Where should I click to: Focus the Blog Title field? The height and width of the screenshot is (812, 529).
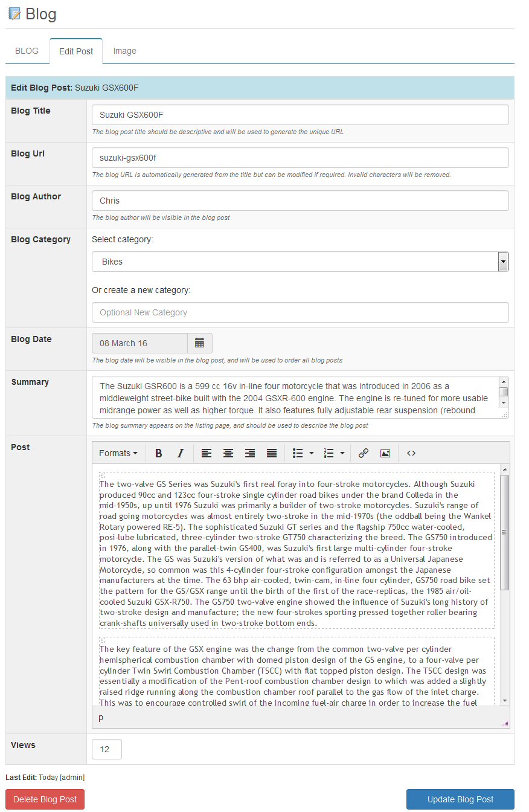point(300,115)
